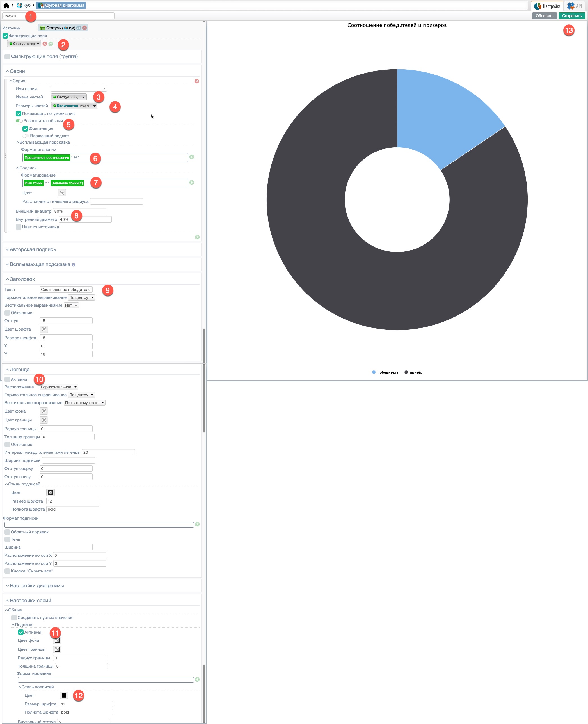Click help icon beside Всплывающая подсказка section
Image resolution: width=588 pixels, height=724 pixels.
(74, 265)
